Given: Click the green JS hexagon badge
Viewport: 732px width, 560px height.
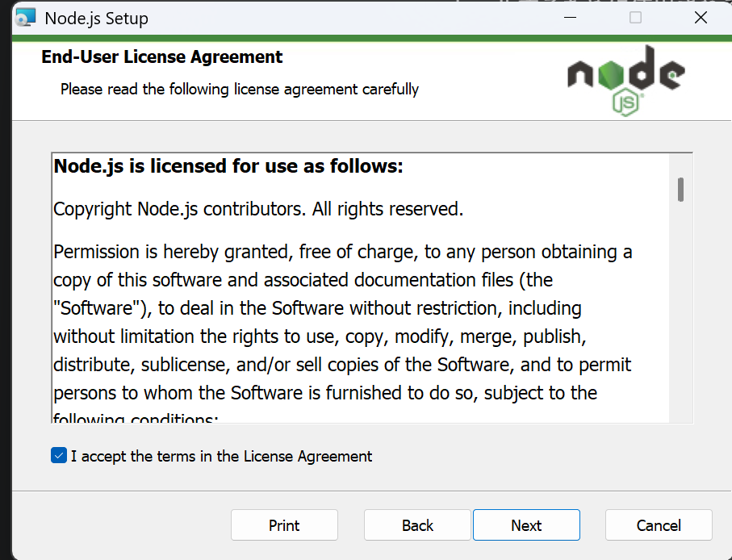Looking at the screenshot, I should (x=626, y=102).
